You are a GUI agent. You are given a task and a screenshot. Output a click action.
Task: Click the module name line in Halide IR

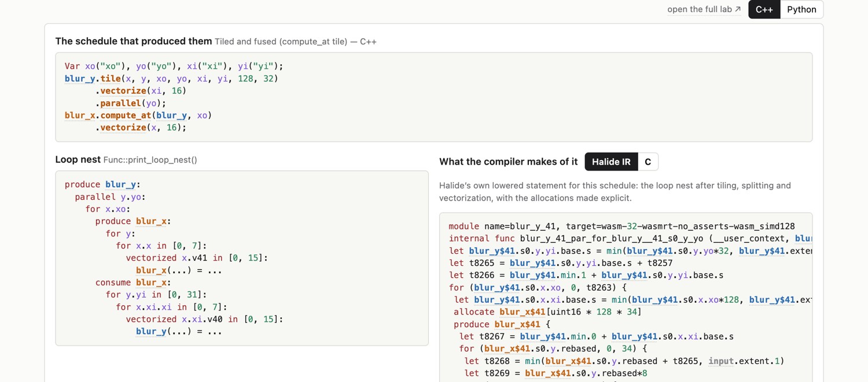[621, 227]
